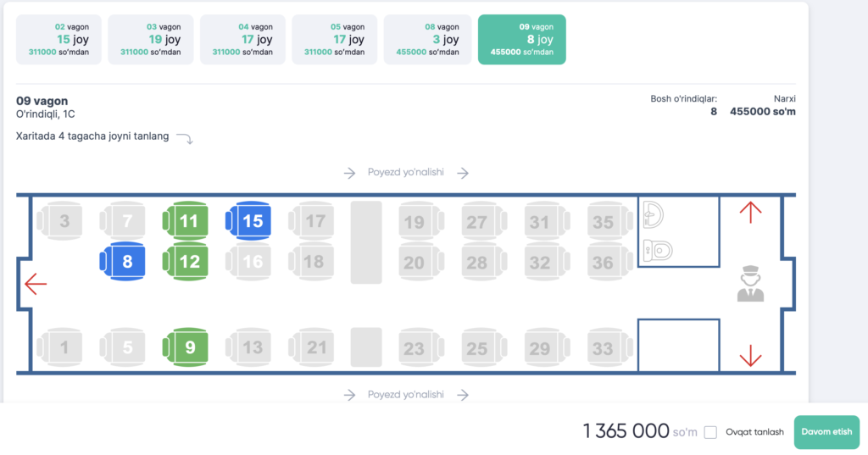This screenshot has width=868, height=455.
Task: Select the 03 vagon card with 19 joy
Action: click(151, 39)
